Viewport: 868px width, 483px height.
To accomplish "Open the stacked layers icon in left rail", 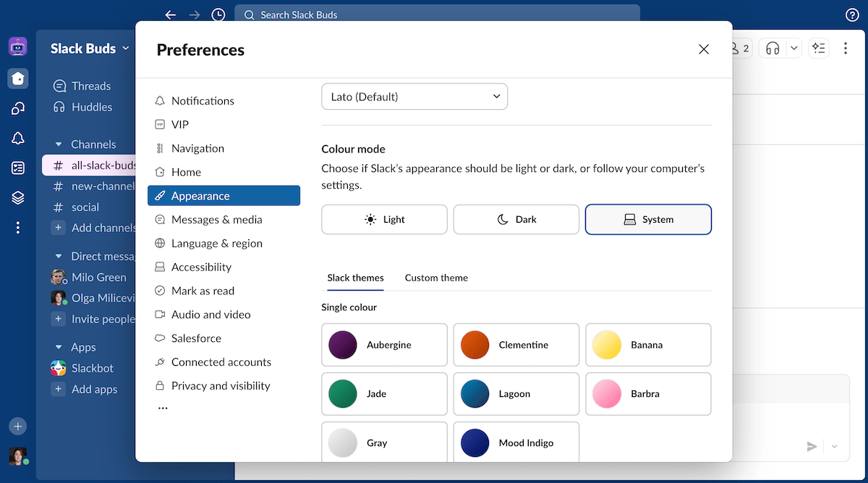I will [x=18, y=197].
